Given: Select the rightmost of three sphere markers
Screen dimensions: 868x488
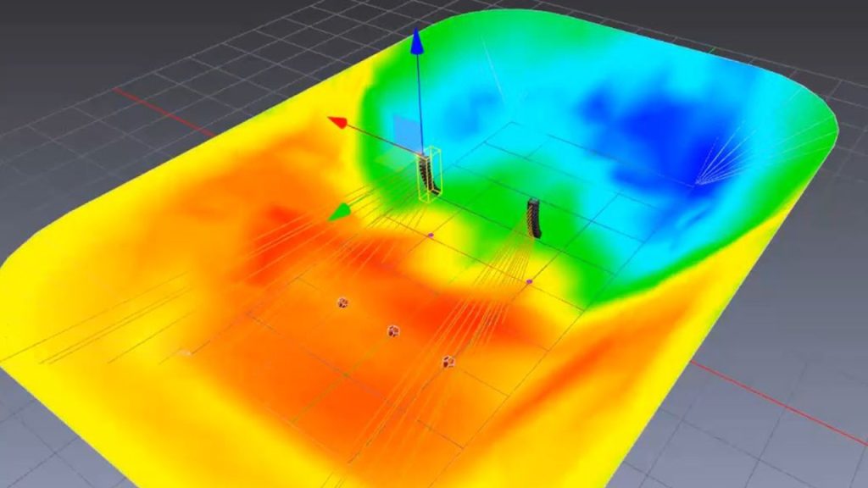Looking at the screenshot, I should click(x=449, y=362).
